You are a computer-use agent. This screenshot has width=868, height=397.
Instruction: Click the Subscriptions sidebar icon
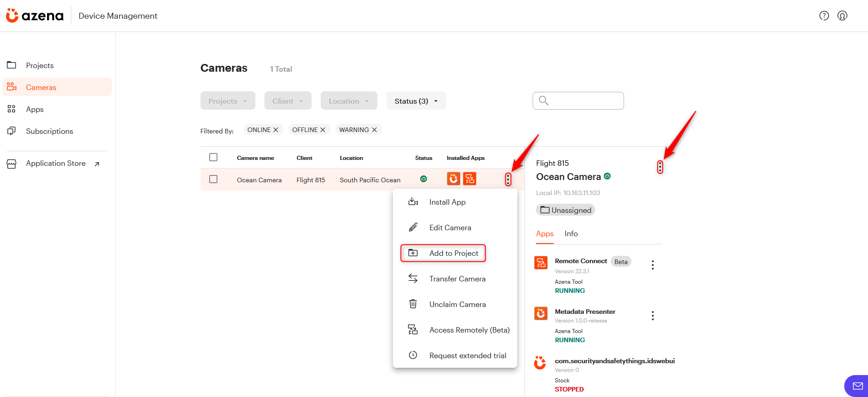click(x=11, y=131)
